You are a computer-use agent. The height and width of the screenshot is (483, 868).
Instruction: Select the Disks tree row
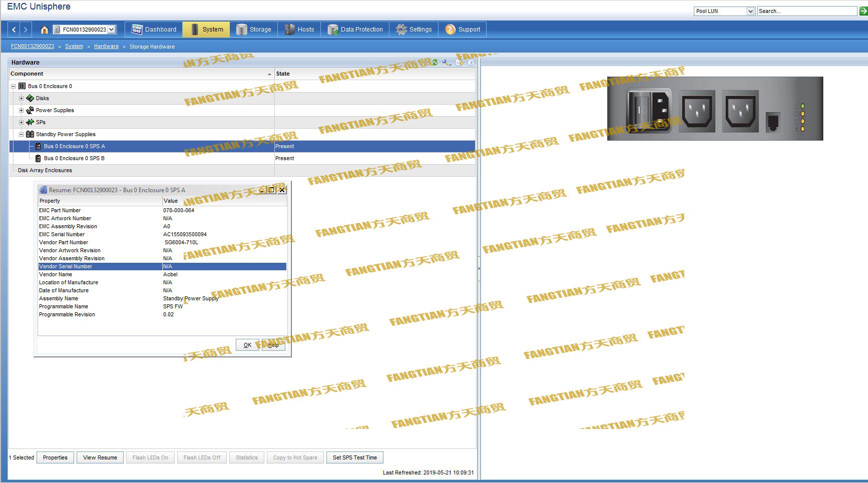pyautogui.click(x=242, y=98)
